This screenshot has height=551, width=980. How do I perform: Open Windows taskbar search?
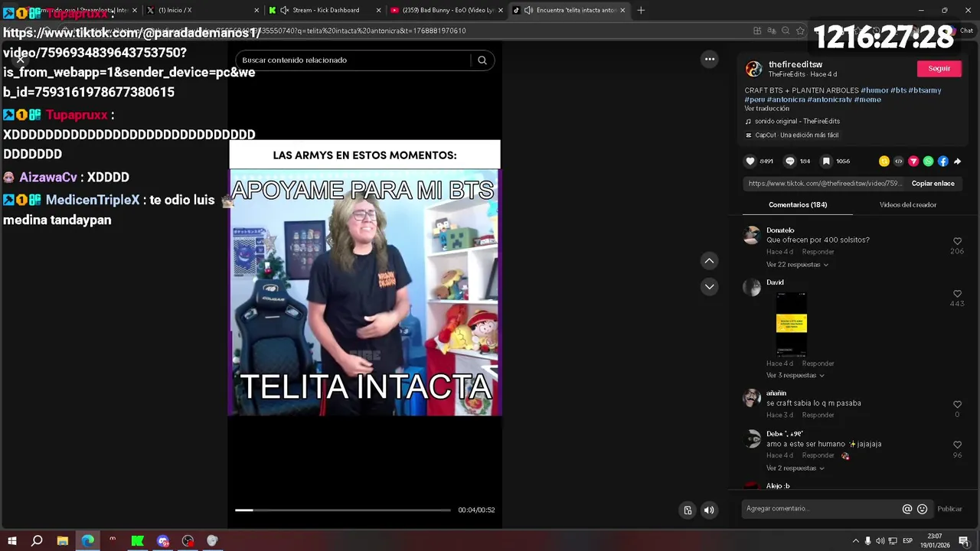37,541
